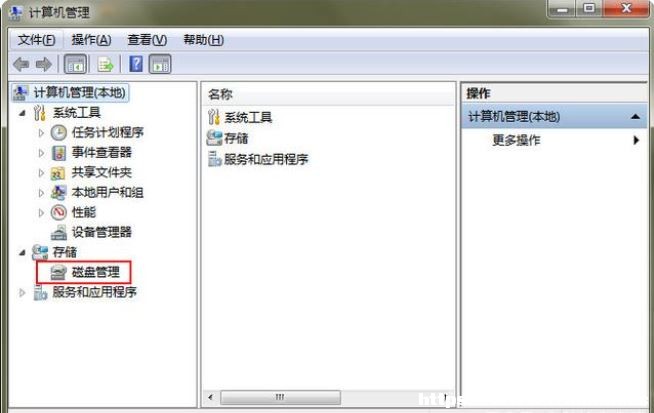Open the blue Help question-mark icon
Viewport: 654px width, 413px height.
coord(136,64)
